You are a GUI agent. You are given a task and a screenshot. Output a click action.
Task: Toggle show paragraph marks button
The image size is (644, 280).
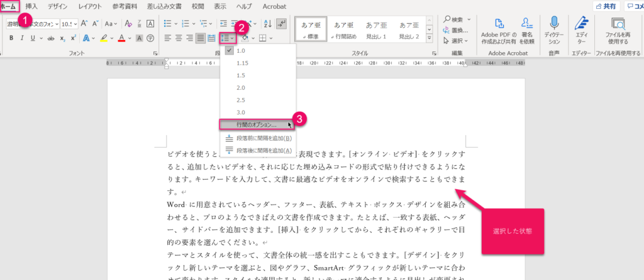(282, 24)
